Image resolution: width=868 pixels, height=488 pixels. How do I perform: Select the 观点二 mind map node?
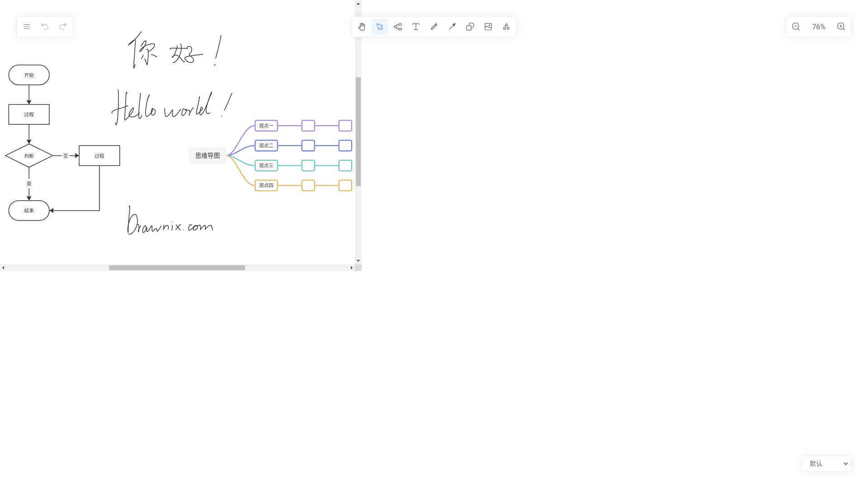[266, 145]
